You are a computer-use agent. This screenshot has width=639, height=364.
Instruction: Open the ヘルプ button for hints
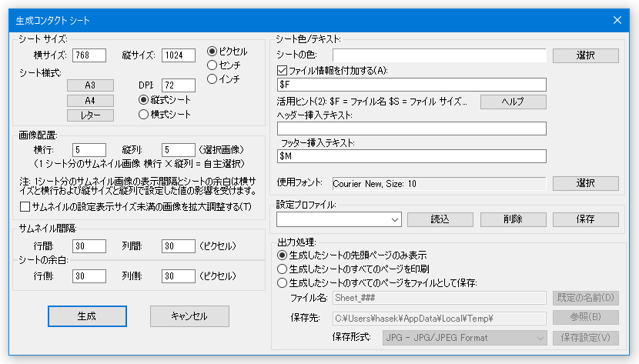(513, 102)
